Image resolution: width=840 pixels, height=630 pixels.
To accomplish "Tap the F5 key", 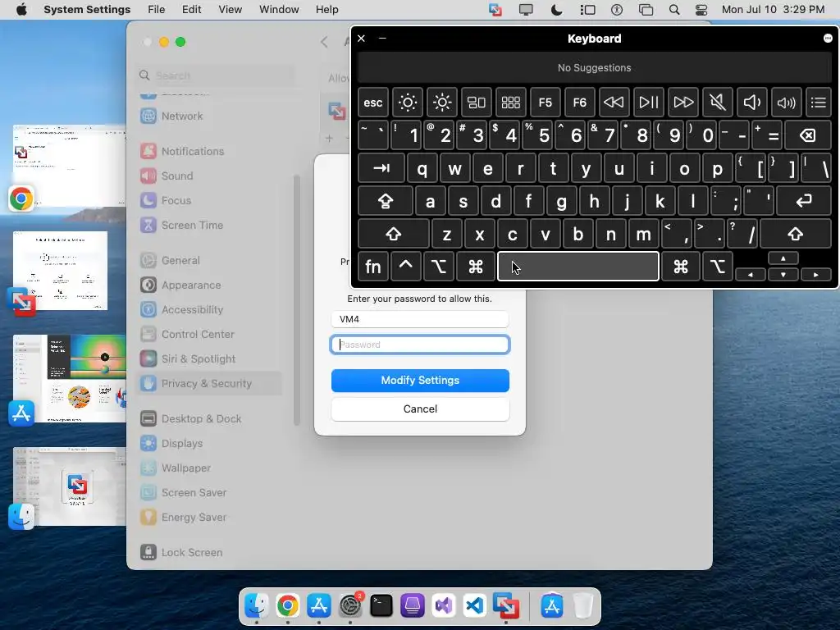I will [545, 103].
